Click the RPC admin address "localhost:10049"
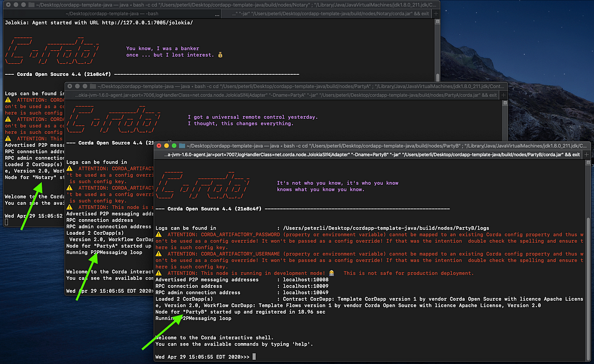594x364 pixels. (306, 293)
